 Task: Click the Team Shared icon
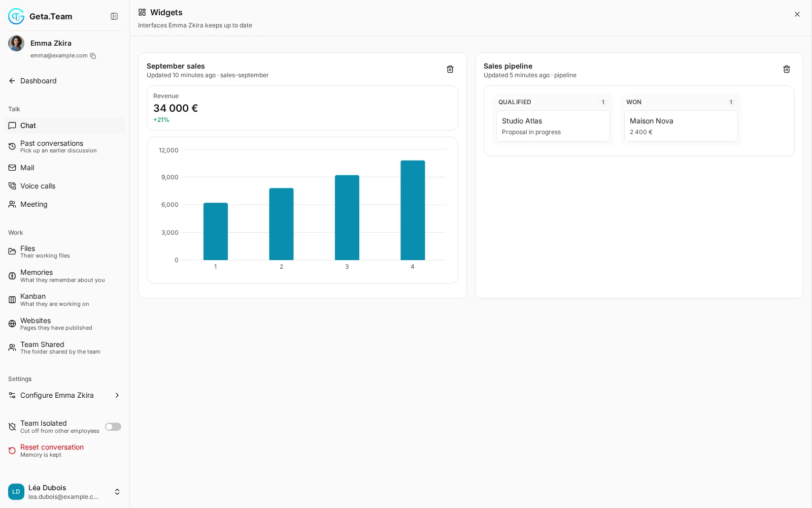pyautogui.click(x=12, y=347)
